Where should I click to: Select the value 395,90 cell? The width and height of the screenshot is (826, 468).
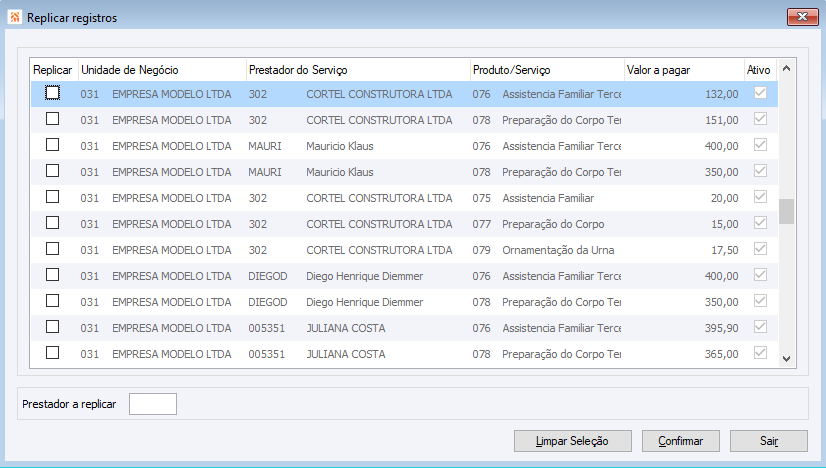coord(722,328)
